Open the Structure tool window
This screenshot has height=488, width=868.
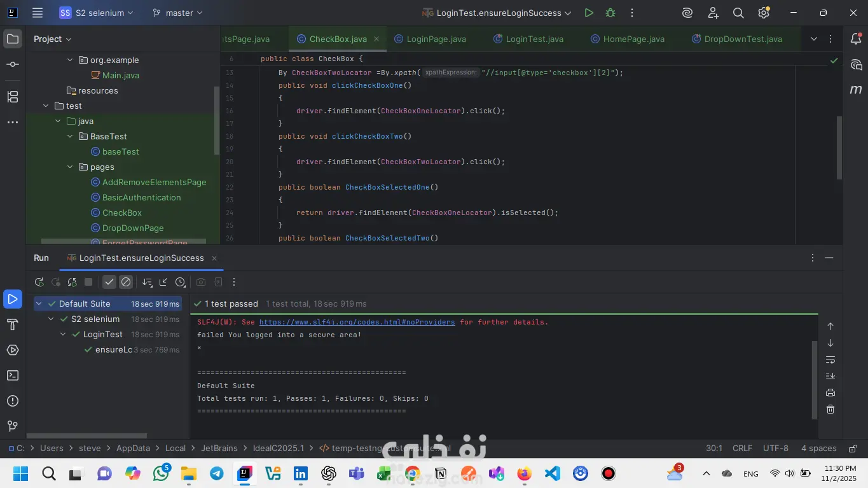coord(13,96)
